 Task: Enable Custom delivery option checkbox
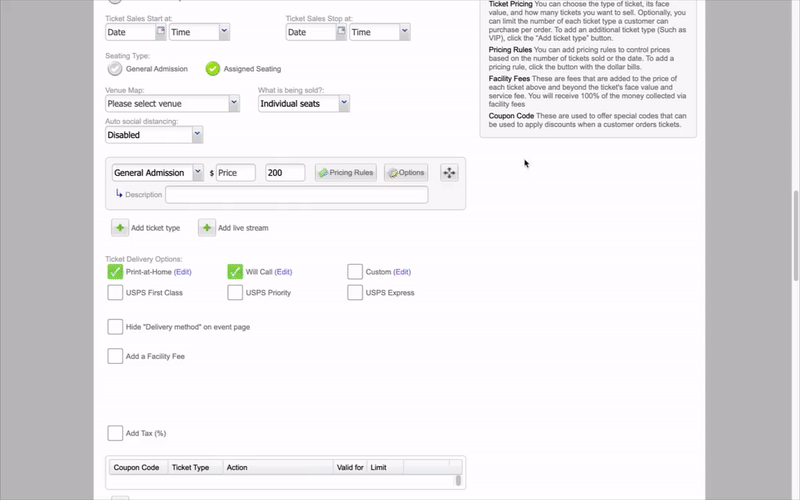coord(355,271)
